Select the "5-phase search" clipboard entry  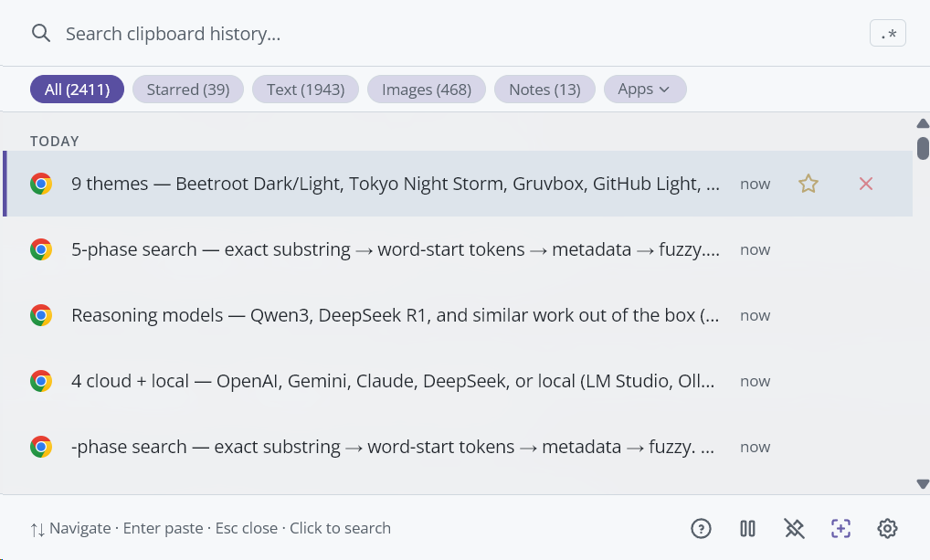[x=395, y=249]
